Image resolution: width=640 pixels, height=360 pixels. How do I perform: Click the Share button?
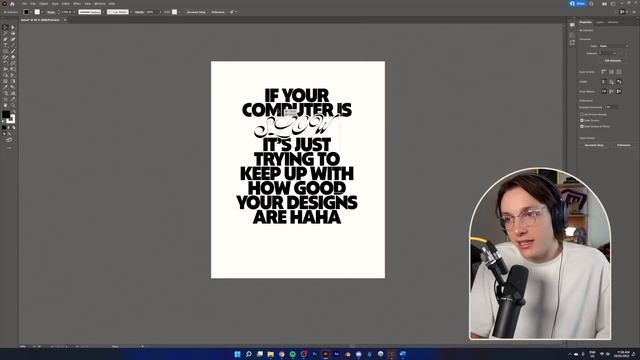pos(578,4)
